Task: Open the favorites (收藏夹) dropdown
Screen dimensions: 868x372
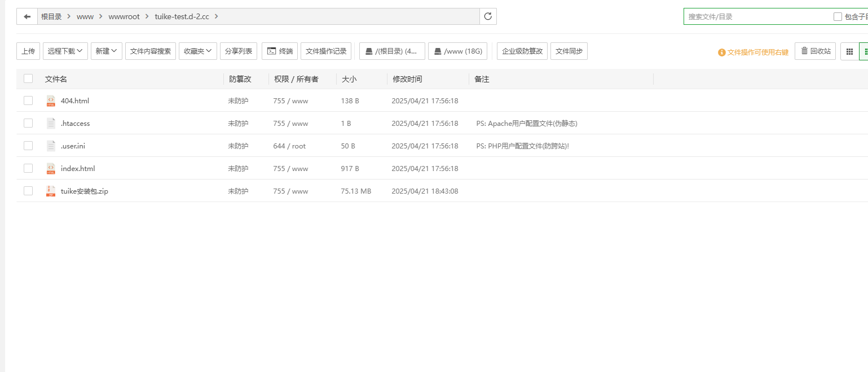Action: point(197,51)
